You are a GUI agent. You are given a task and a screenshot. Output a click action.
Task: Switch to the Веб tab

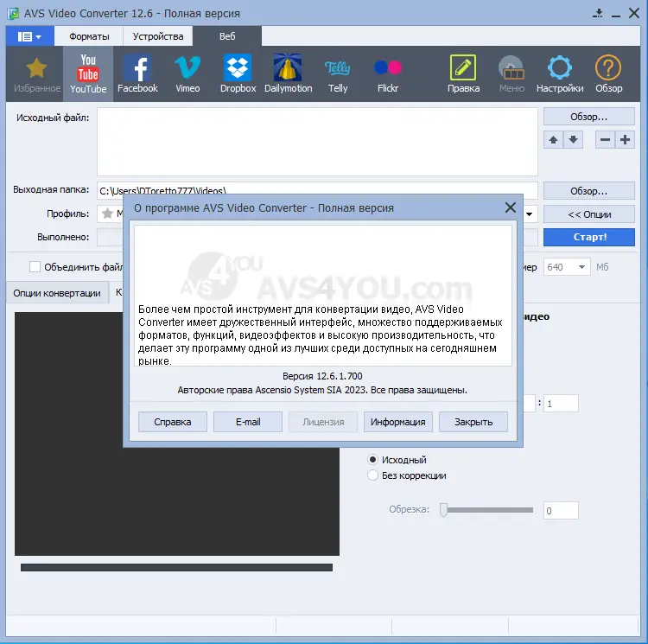[x=227, y=36]
